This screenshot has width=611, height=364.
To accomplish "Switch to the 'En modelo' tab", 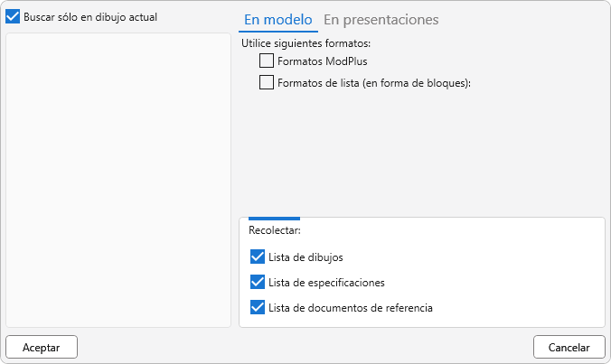I will pos(278,19).
